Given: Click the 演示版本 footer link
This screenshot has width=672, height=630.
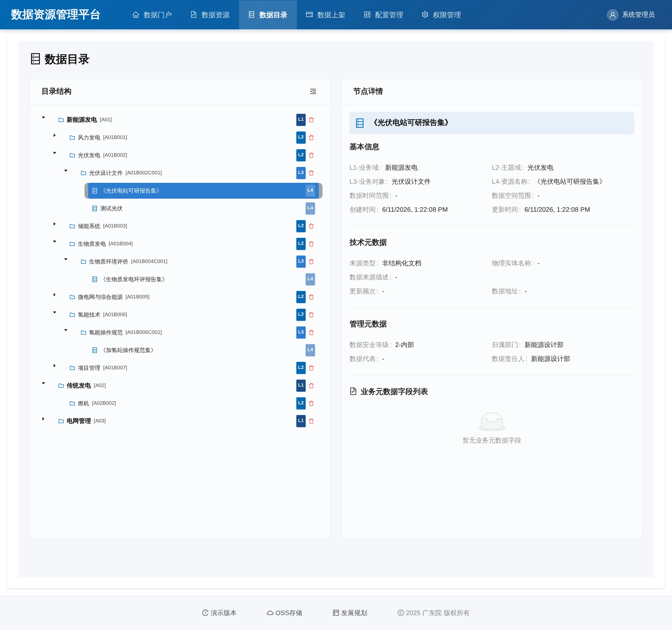Looking at the screenshot, I should point(219,613).
